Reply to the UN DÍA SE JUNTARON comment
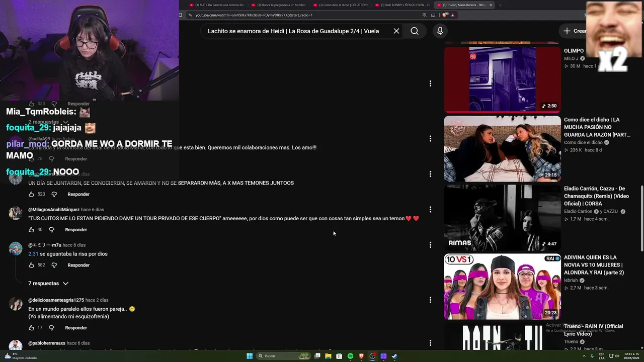644x362 pixels. pyautogui.click(x=78, y=194)
